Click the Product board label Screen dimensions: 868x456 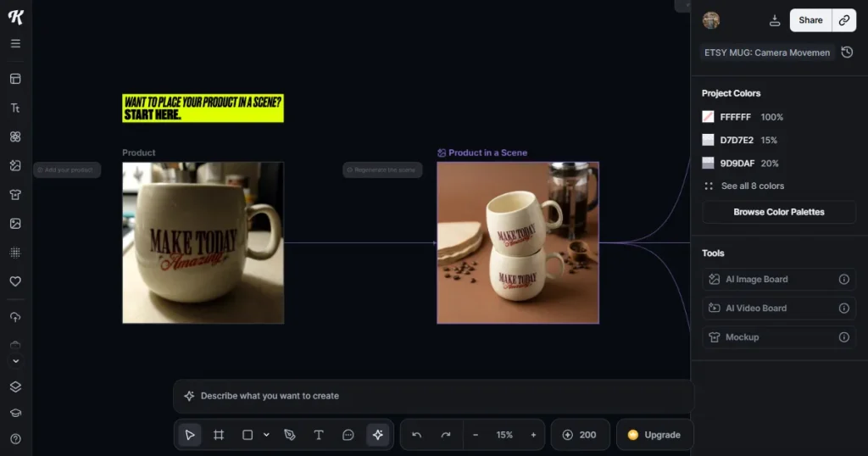point(138,153)
